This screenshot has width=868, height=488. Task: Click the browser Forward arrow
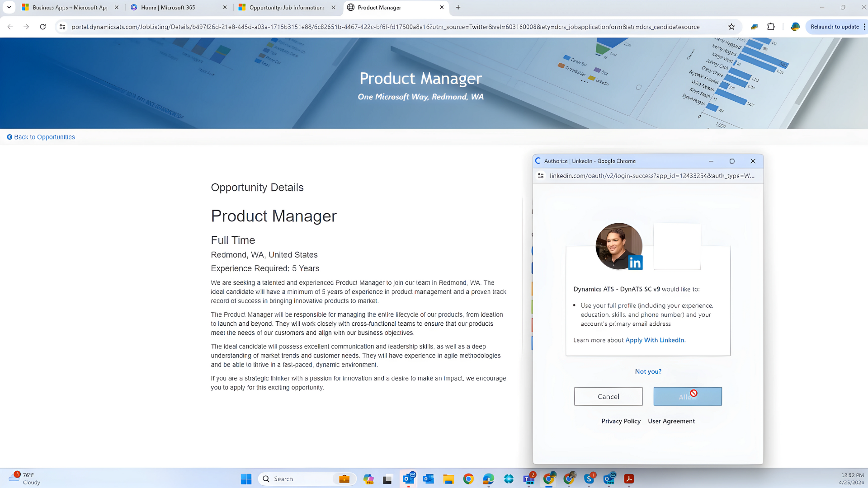[x=26, y=27]
